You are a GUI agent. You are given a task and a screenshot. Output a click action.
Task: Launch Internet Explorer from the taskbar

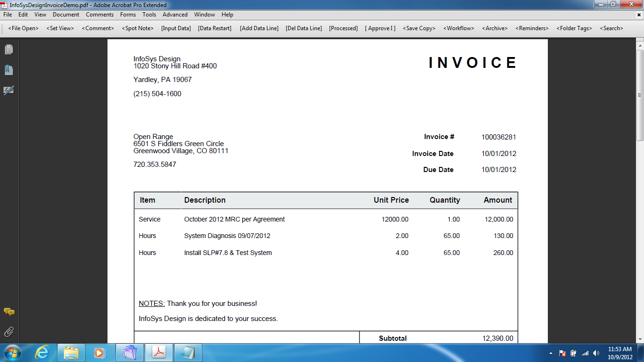[x=42, y=353]
